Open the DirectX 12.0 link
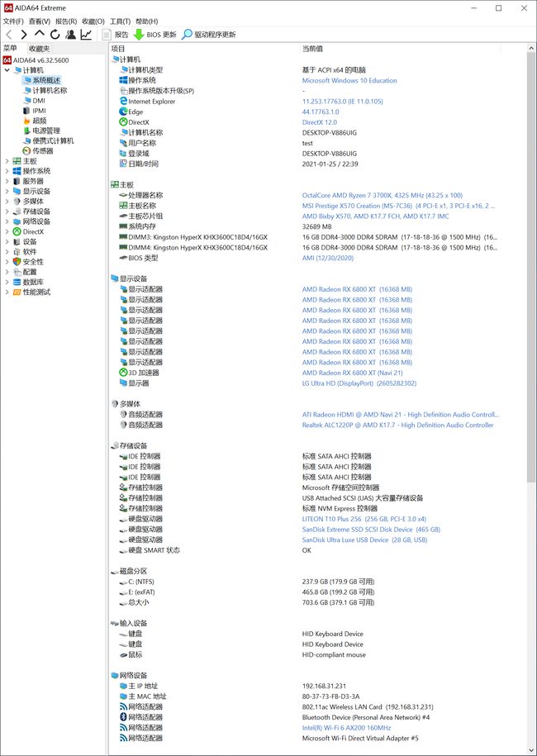This screenshot has width=537, height=756. 320,122
